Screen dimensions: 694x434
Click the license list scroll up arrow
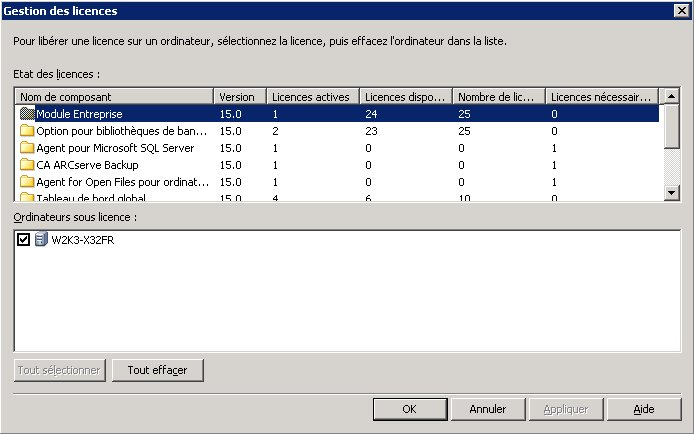coord(671,96)
